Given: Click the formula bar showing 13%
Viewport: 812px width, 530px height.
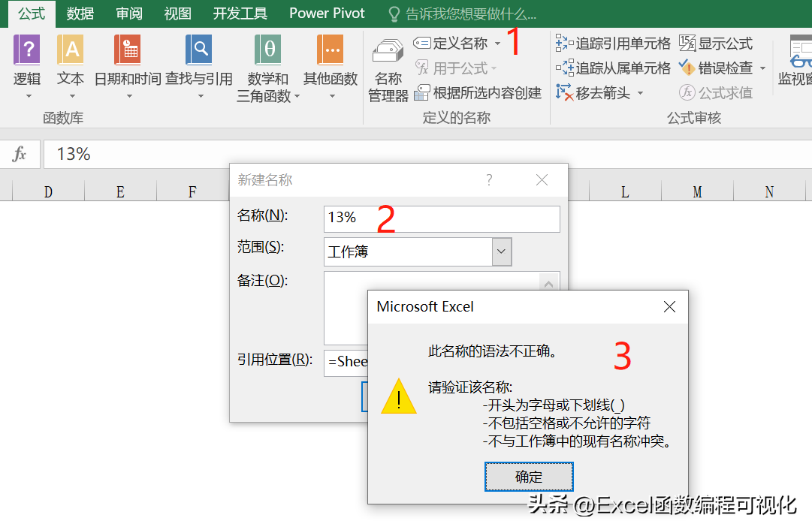Looking at the screenshot, I should pos(427,154).
